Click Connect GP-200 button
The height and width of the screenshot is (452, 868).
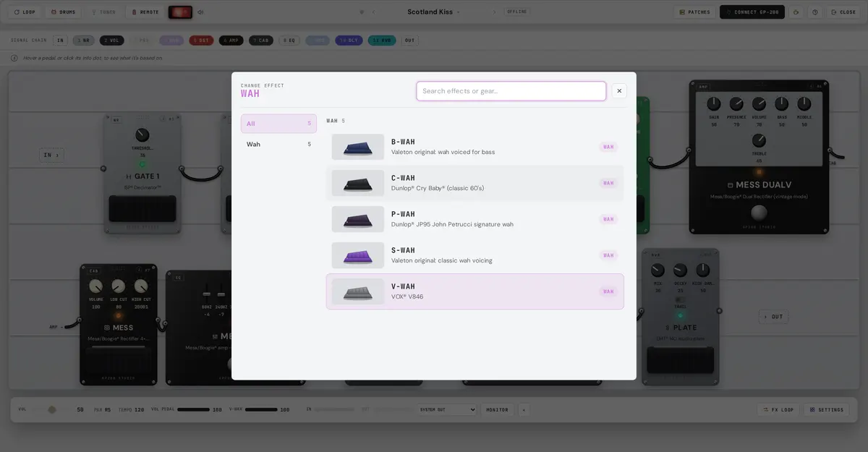(x=752, y=12)
